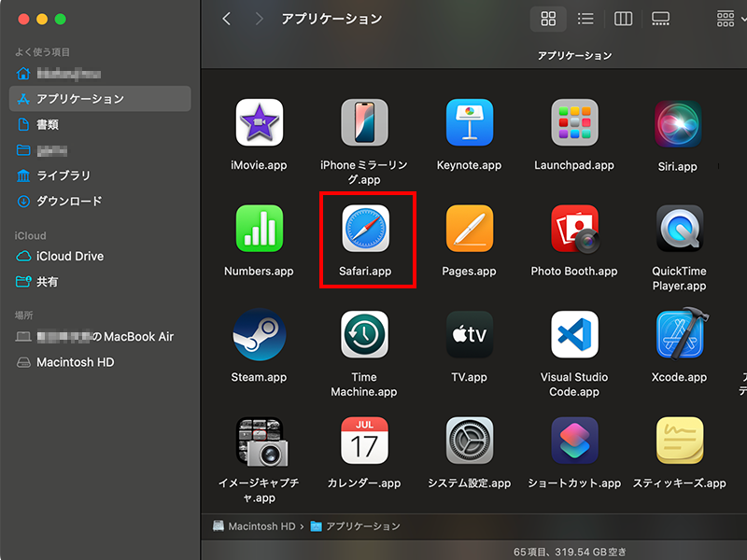Switch to column view

623,19
